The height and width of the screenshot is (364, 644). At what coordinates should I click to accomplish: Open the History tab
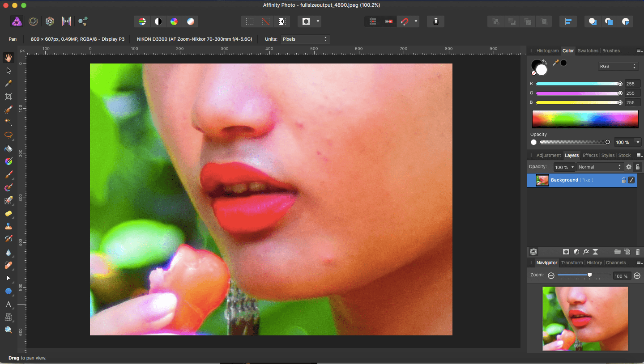[x=594, y=263]
